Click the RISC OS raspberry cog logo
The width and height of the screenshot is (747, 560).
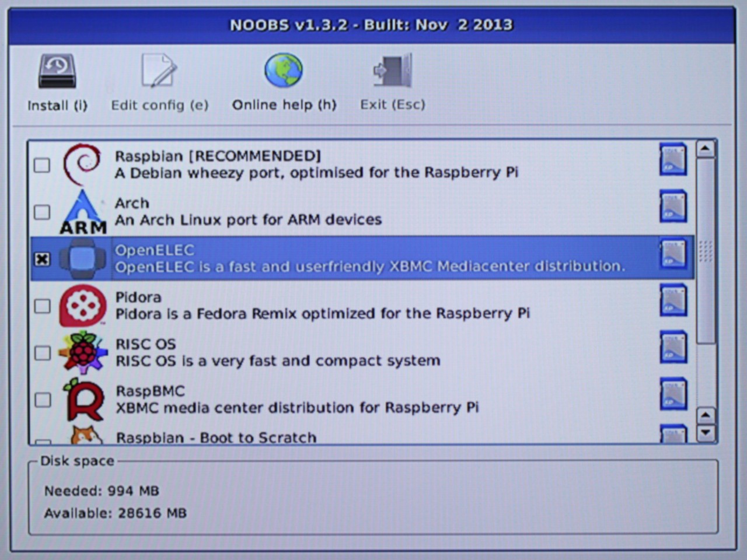coord(83,352)
